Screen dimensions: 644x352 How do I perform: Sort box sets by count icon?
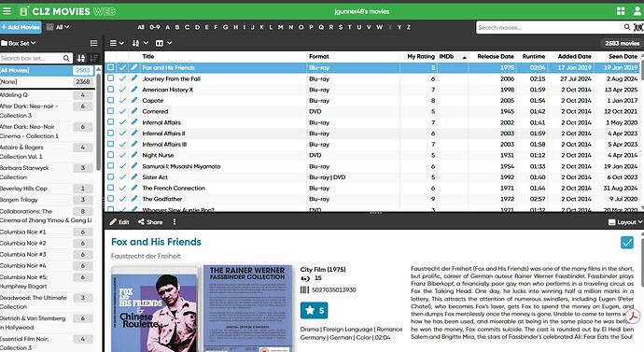click(93, 58)
